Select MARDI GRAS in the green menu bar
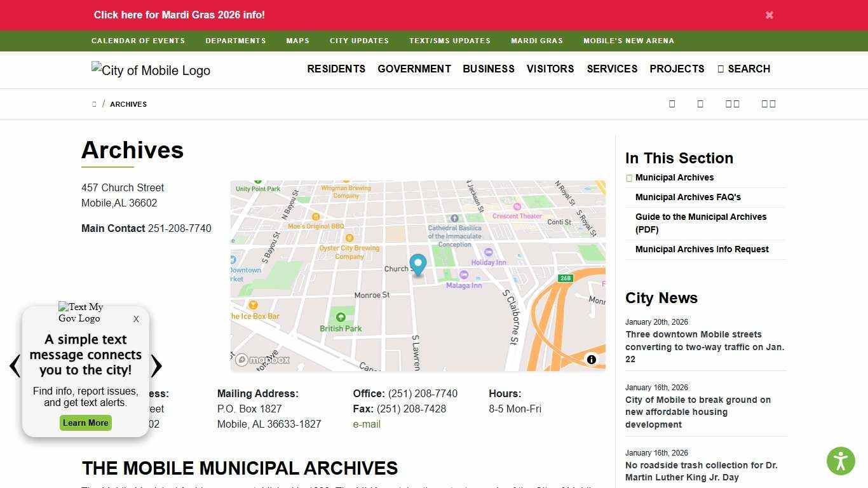 click(536, 41)
